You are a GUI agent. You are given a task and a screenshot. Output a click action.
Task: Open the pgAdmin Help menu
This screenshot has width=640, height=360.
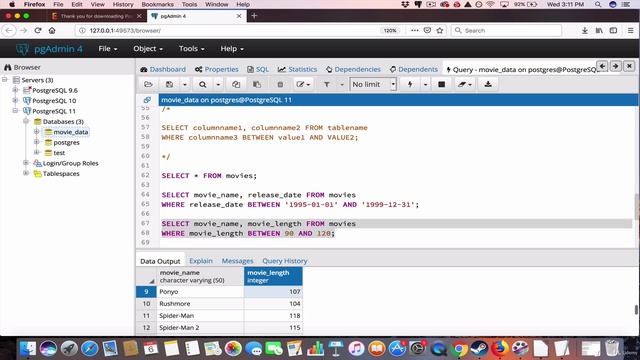232,49
